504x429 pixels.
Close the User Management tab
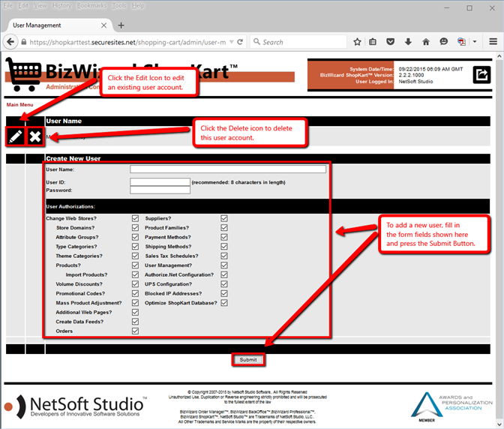(x=103, y=25)
